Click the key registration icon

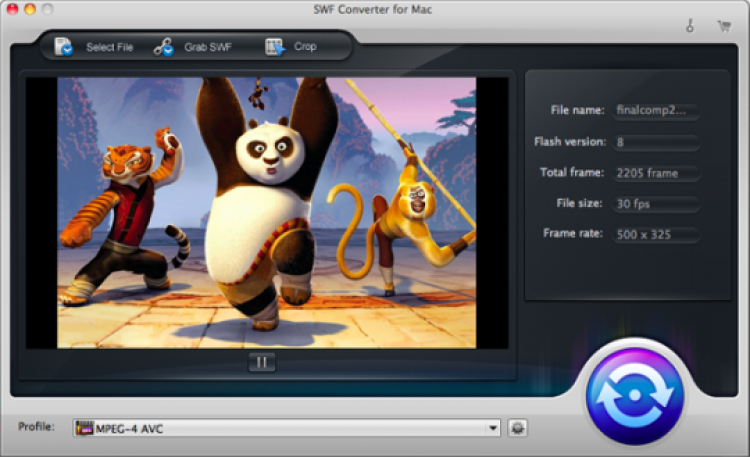point(690,26)
